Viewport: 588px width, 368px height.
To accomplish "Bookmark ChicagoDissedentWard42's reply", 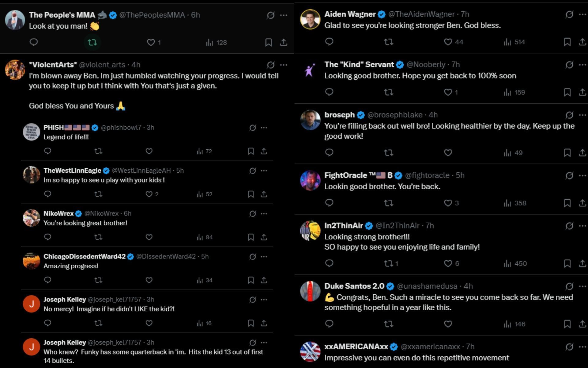I will pos(251,280).
